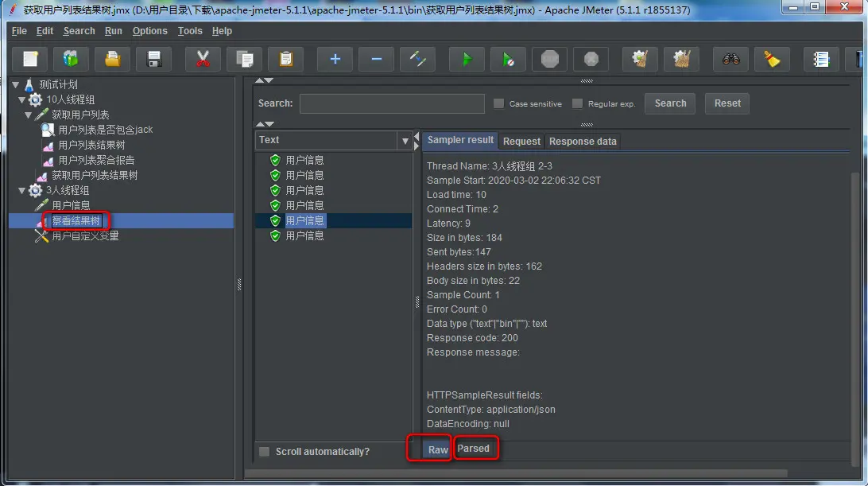
Task: Click the Reset button
Action: (x=727, y=103)
